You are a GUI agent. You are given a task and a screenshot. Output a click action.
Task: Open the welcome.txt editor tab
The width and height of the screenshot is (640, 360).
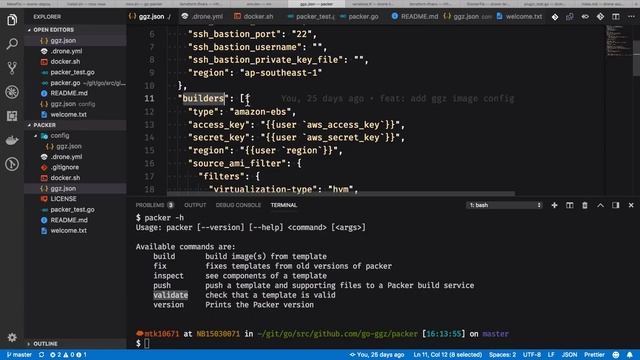pos(520,17)
